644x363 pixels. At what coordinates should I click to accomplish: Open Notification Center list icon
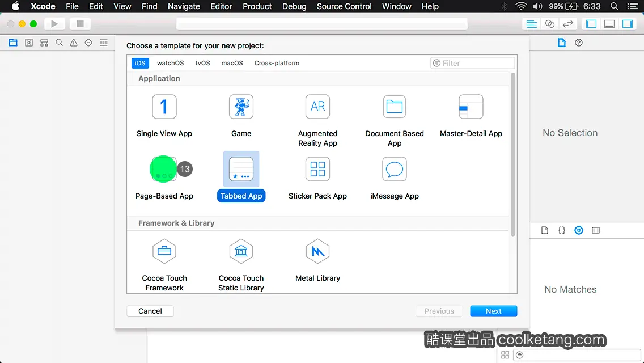coord(633,6)
